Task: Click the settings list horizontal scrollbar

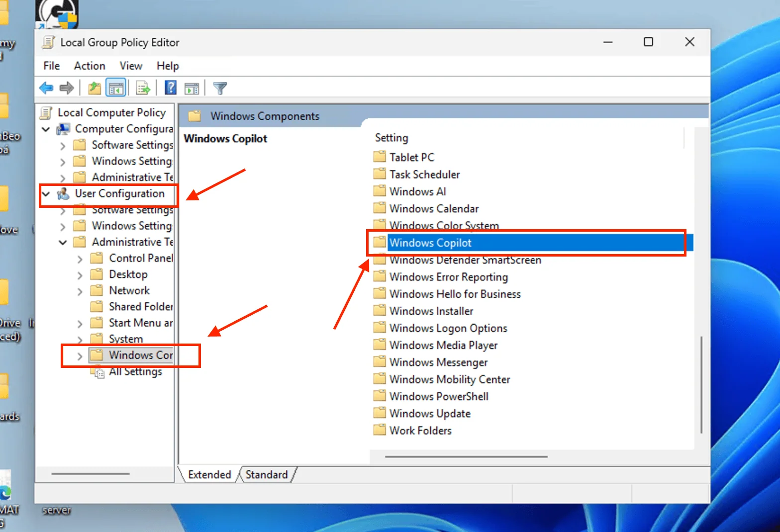Action: (x=466, y=456)
